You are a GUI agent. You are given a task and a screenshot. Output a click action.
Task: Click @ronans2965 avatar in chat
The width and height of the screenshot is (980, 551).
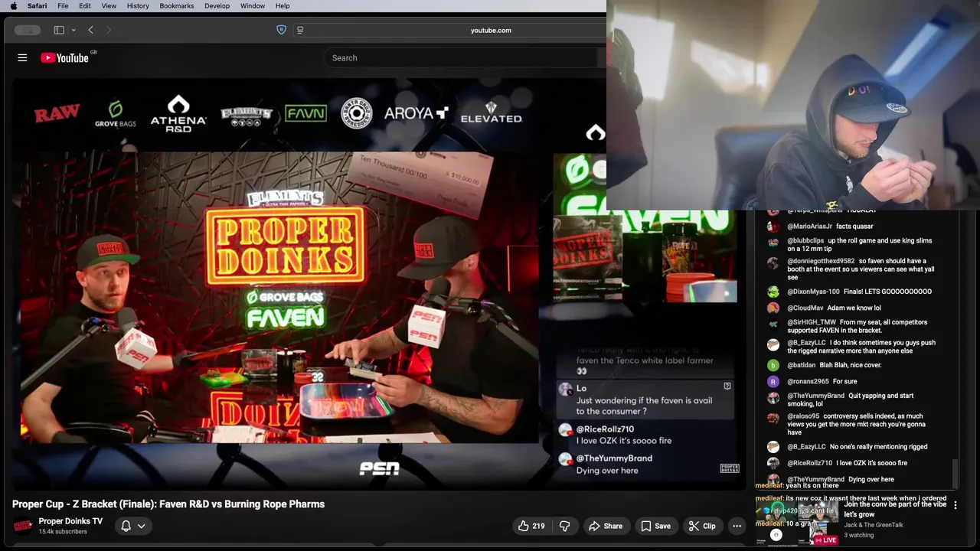click(x=773, y=381)
